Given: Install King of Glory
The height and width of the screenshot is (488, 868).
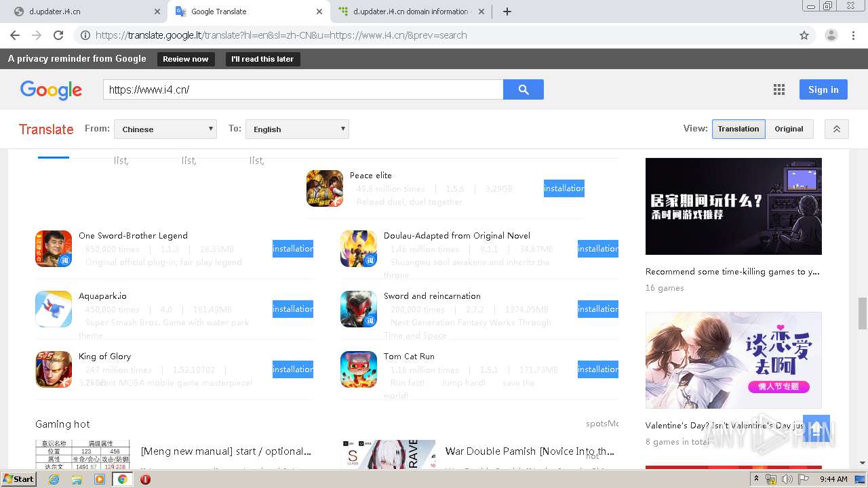Looking at the screenshot, I should [x=293, y=369].
